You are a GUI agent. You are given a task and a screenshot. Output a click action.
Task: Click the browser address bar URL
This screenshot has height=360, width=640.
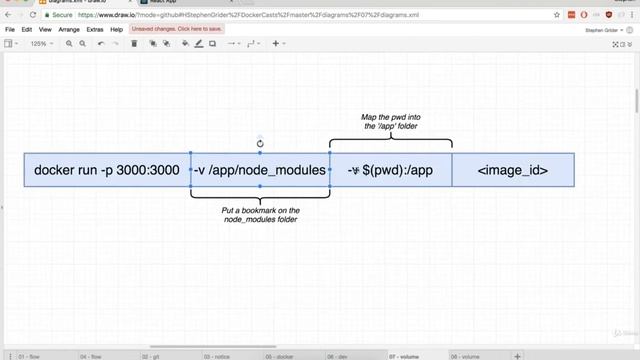click(x=248, y=15)
